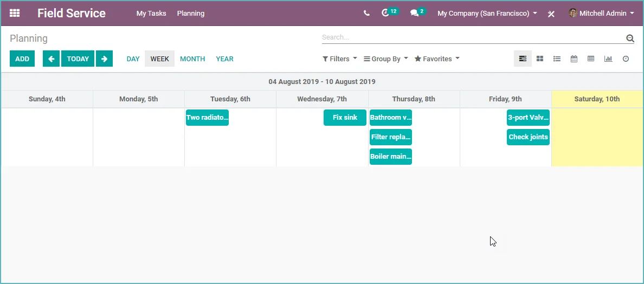Image resolution: width=644 pixels, height=284 pixels.
Task: Expand the Filters dropdown
Action: 340,59
